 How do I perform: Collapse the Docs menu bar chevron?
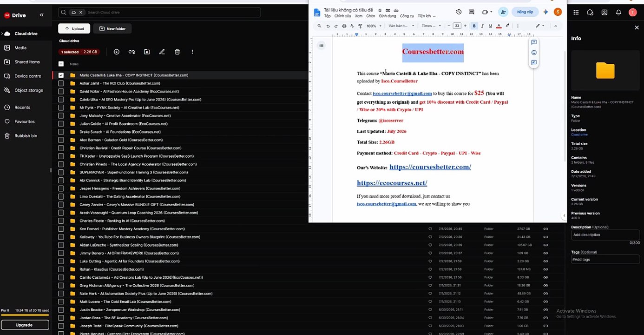click(556, 26)
